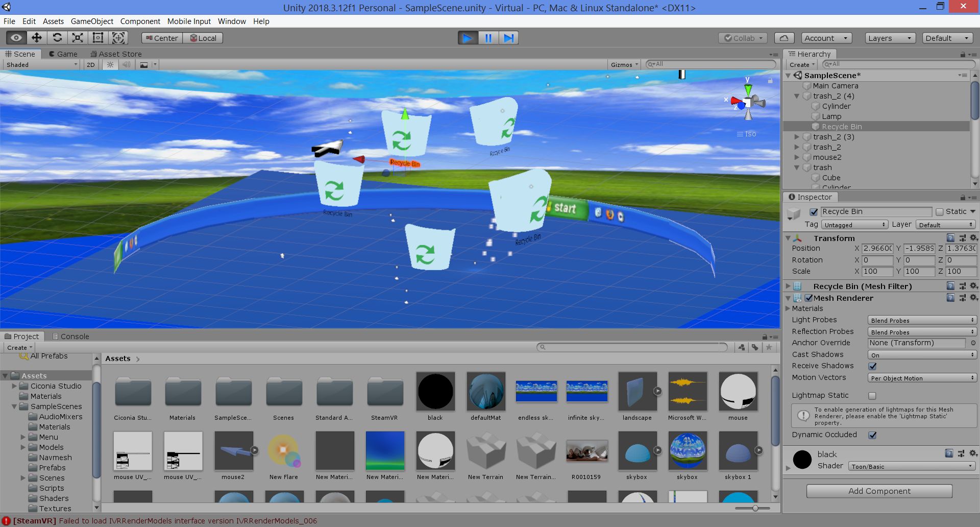Viewport: 980px width, 527px height.
Task: Disable the Receive Shadows checkbox
Action: (872, 366)
